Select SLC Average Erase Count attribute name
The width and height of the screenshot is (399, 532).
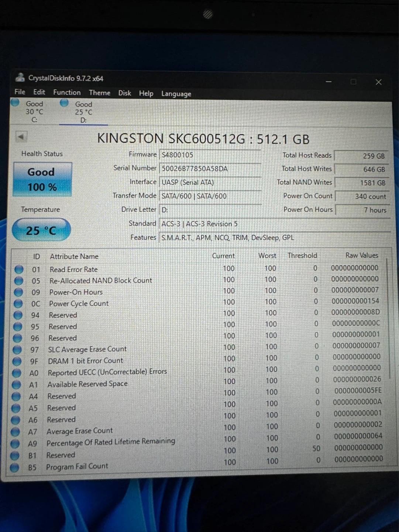click(x=87, y=349)
